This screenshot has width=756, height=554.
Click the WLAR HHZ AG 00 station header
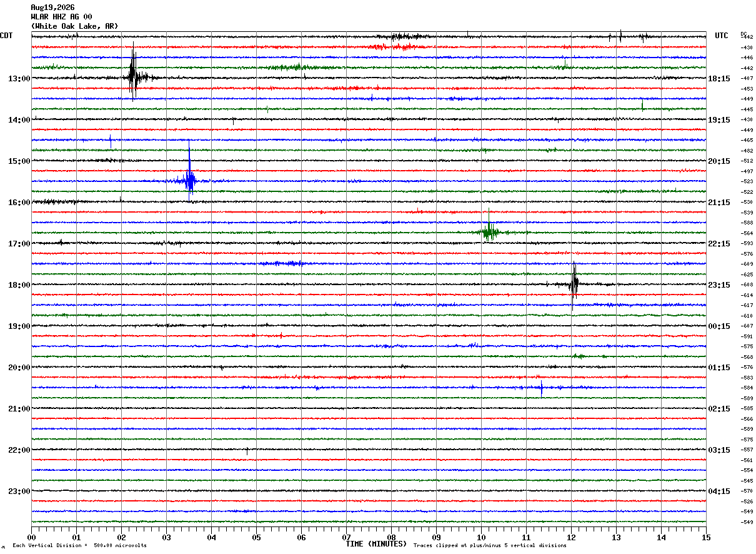(61, 17)
